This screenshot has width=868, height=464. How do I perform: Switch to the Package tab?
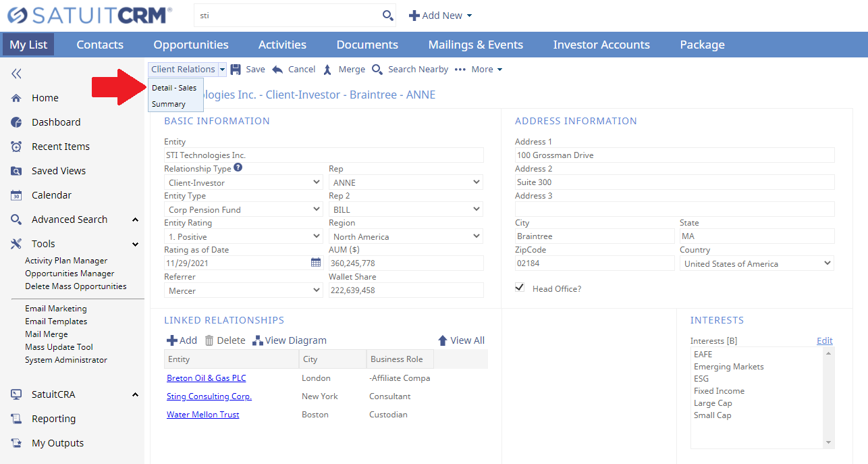(x=703, y=45)
